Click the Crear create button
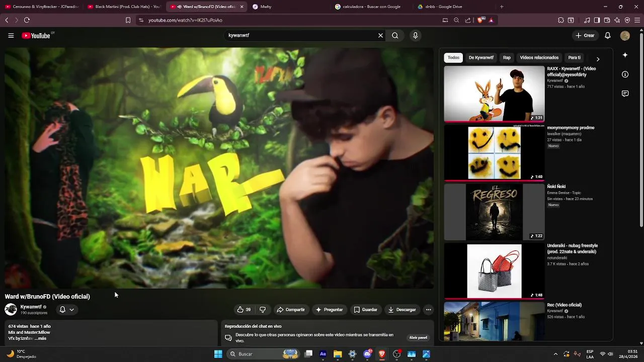This screenshot has height=362, width=644. [x=585, y=36]
